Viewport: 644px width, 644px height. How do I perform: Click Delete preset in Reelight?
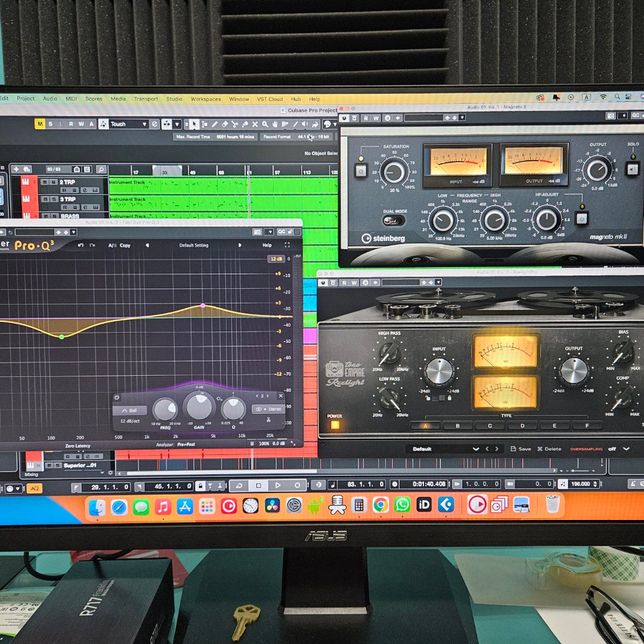550,449
